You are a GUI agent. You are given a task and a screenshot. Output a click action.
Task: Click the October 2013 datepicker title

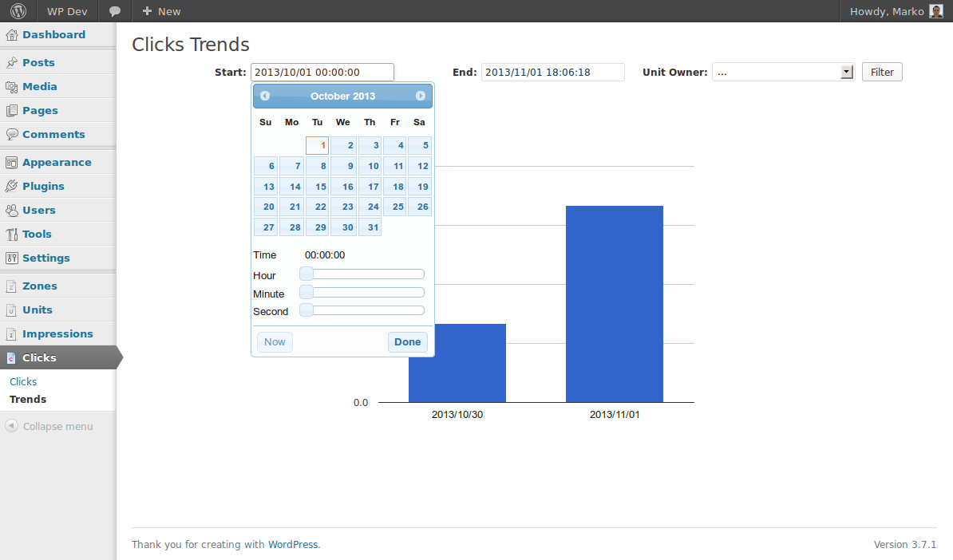pos(342,96)
